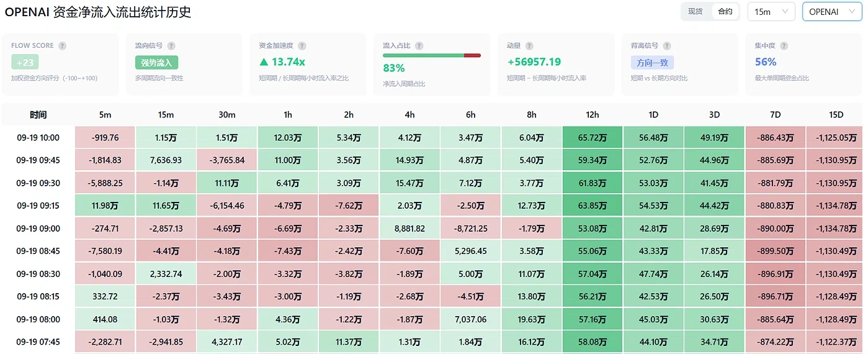Click the +23 flow score badge
Viewport: 868px width, 354px height.
(x=25, y=62)
